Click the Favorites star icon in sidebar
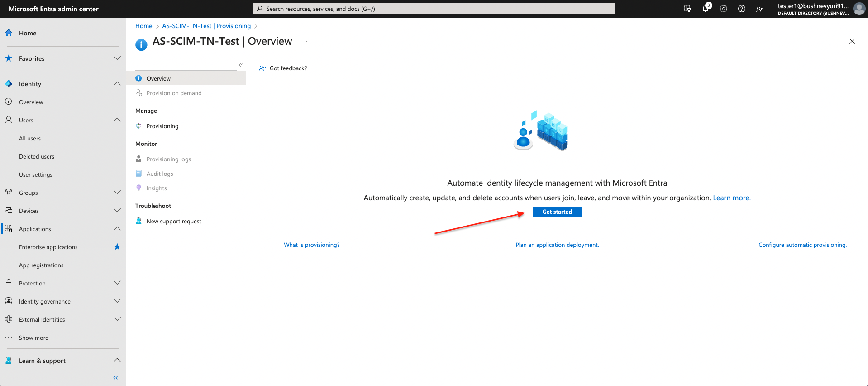 pos(9,58)
